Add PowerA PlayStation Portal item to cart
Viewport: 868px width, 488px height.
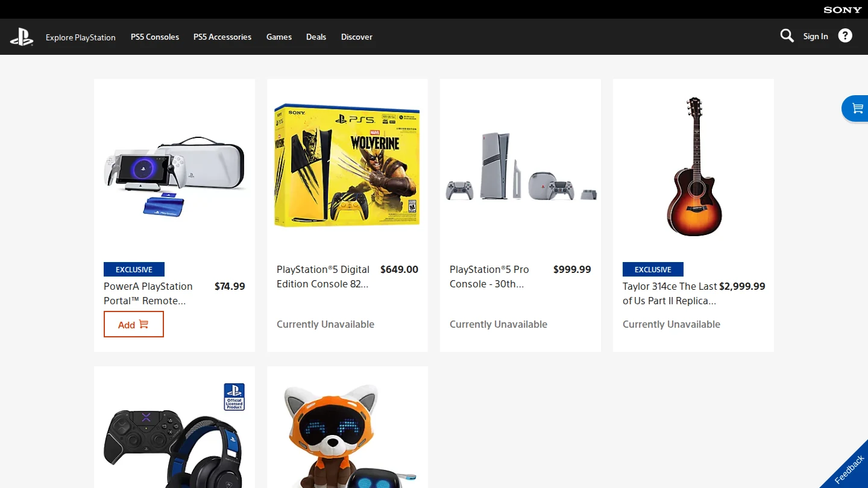pos(134,324)
